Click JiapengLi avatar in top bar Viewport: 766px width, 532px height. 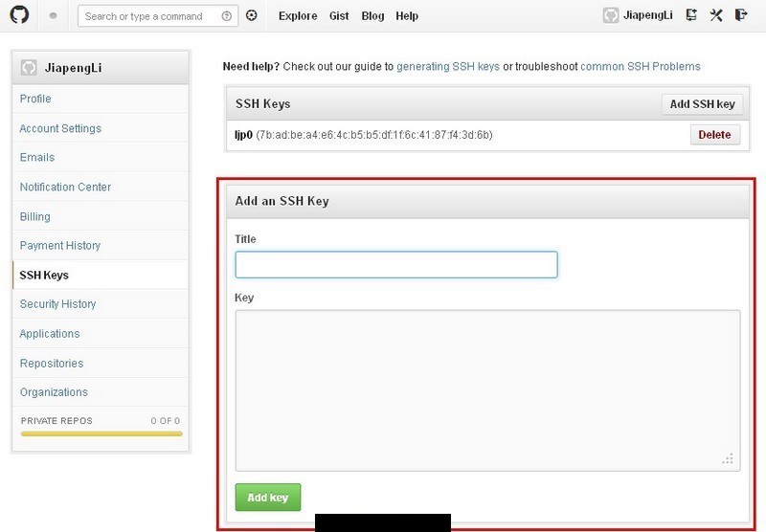point(611,15)
